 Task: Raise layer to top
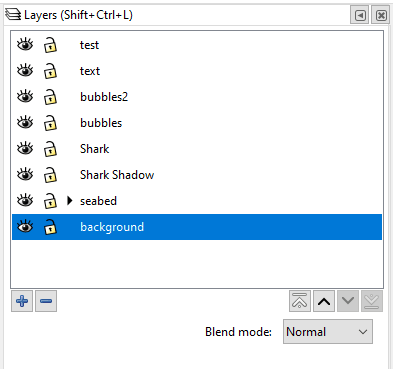[300, 301]
